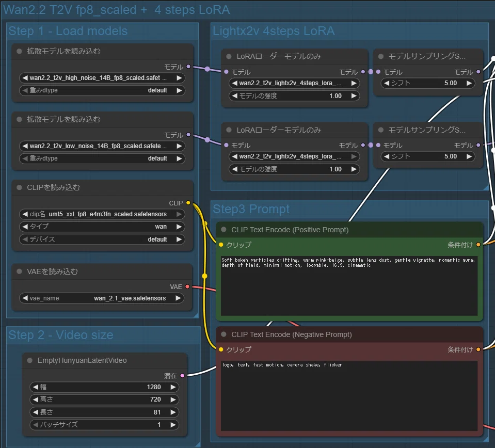Screen dimensions: 495x448
Task: Click the positive prompt text area
Action: pyautogui.click(x=349, y=285)
